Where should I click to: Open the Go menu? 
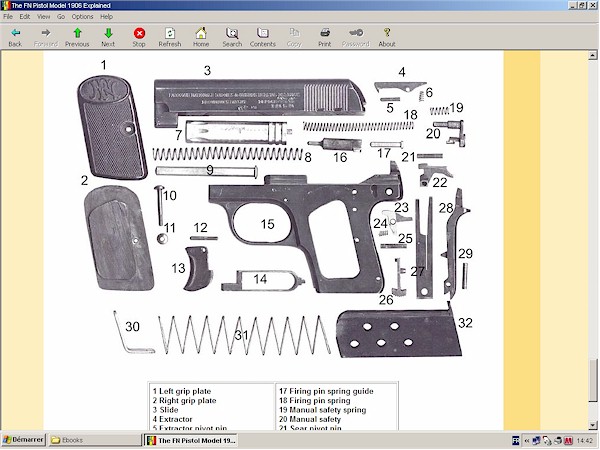pos(61,16)
